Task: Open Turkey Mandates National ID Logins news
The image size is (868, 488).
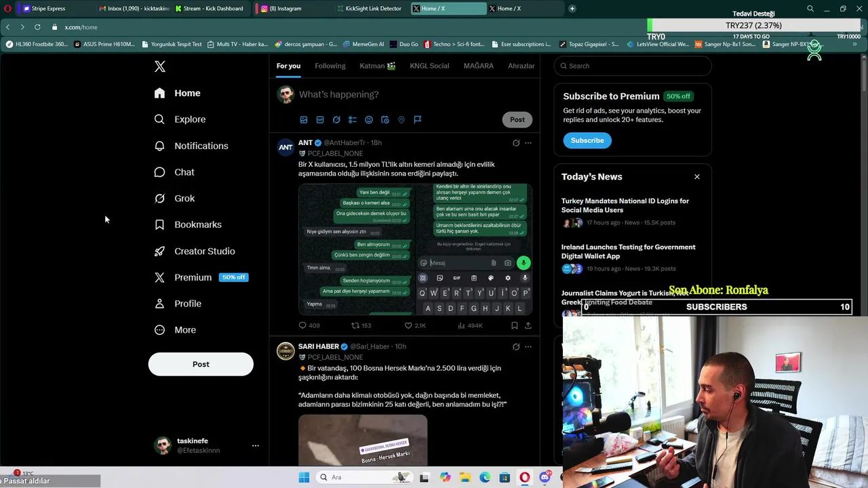Action: (x=632, y=211)
